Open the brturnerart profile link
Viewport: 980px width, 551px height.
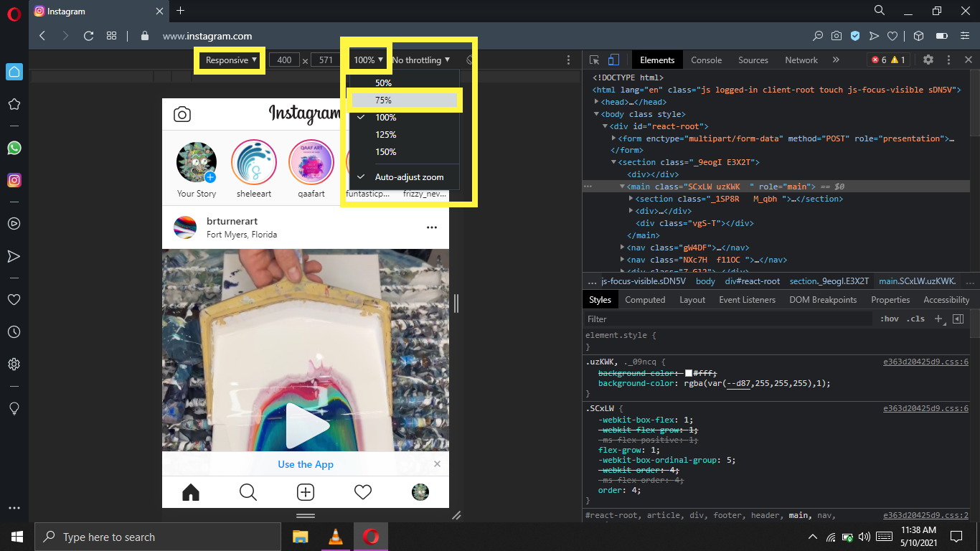pos(232,222)
